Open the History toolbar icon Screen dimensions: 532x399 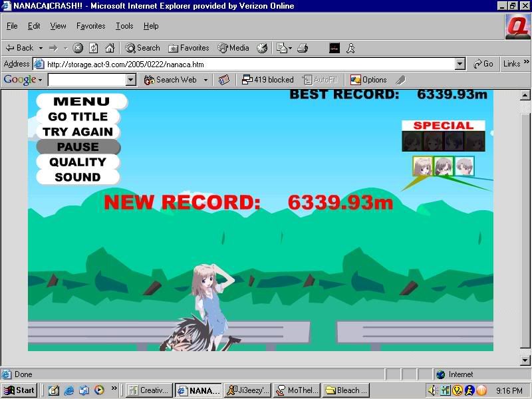pyautogui.click(x=262, y=48)
